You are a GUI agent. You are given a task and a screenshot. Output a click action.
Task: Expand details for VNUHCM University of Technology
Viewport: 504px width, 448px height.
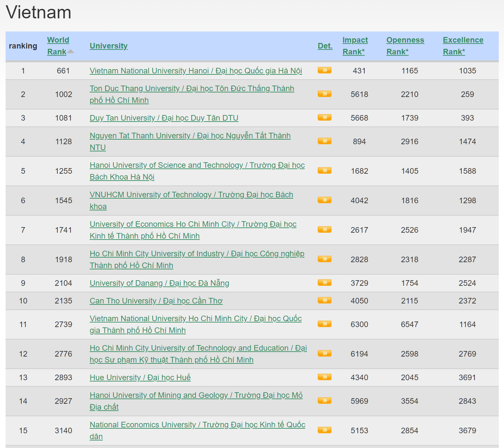[325, 200]
